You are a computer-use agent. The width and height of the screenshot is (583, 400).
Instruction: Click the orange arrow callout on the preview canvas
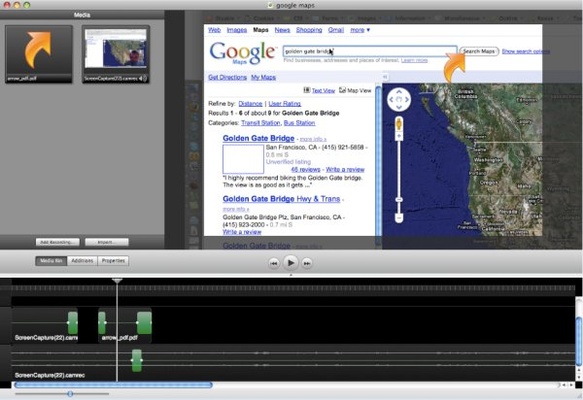click(454, 68)
